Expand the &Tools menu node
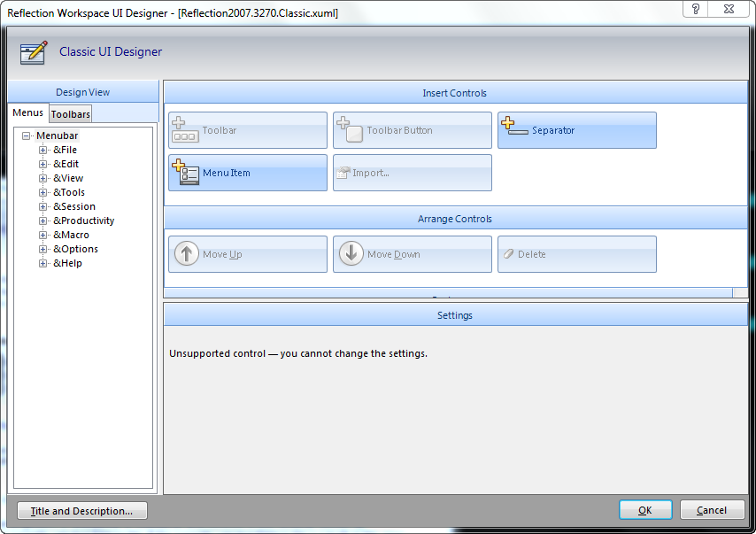The width and height of the screenshot is (756, 534). (x=42, y=192)
